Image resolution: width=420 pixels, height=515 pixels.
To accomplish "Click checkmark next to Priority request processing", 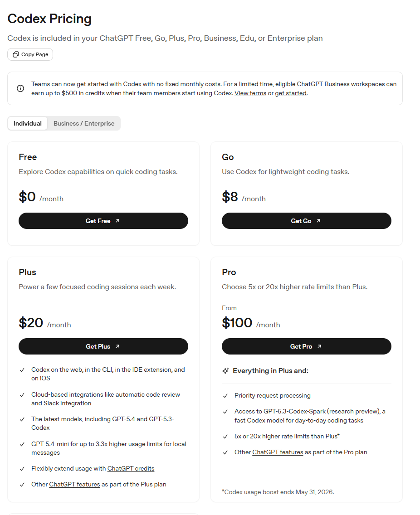I will click(225, 396).
